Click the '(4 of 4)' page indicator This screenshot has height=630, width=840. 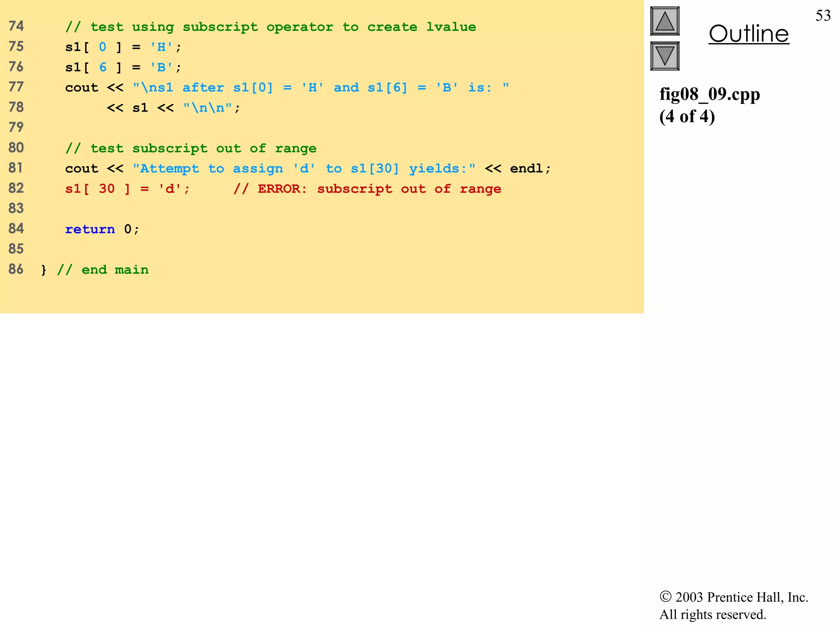pyautogui.click(x=687, y=116)
